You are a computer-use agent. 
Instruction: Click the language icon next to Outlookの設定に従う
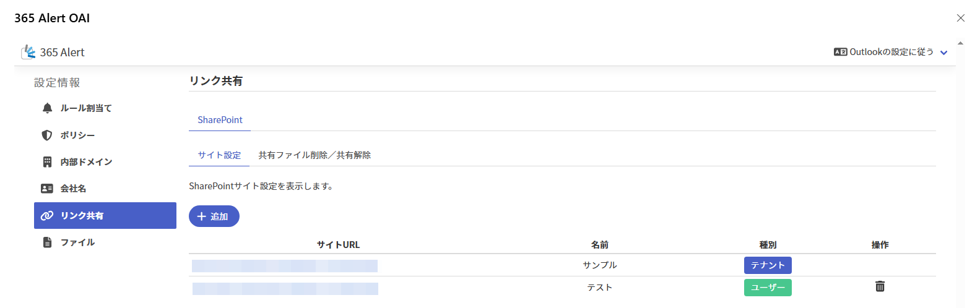tap(840, 52)
